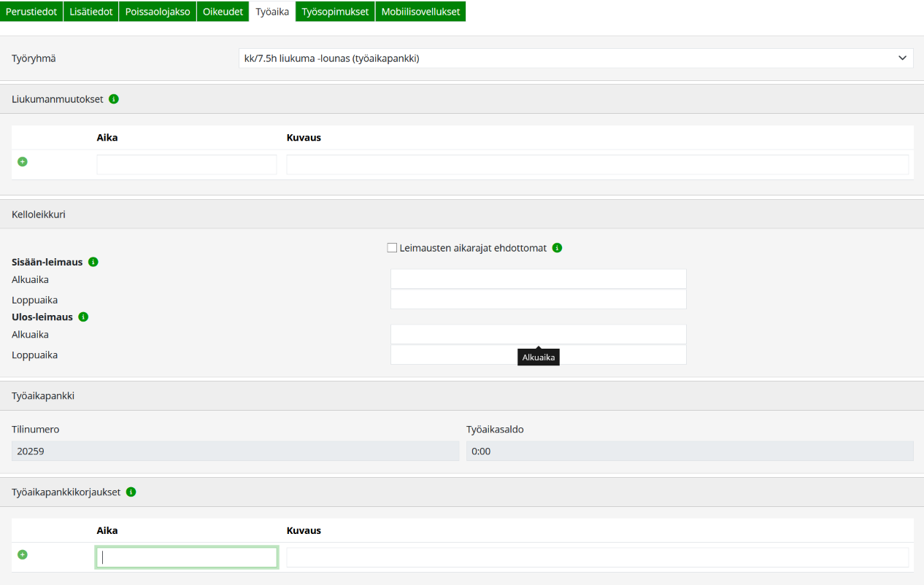
Task: Click the info icon next to Liukumanmuutokset
Action: tap(114, 98)
